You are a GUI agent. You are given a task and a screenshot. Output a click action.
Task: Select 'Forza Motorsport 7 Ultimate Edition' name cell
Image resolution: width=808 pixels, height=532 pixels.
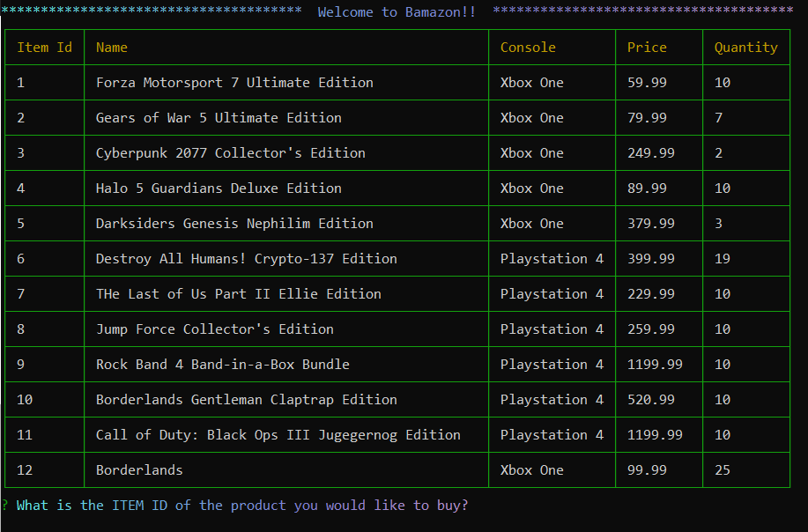[x=234, y=83]
